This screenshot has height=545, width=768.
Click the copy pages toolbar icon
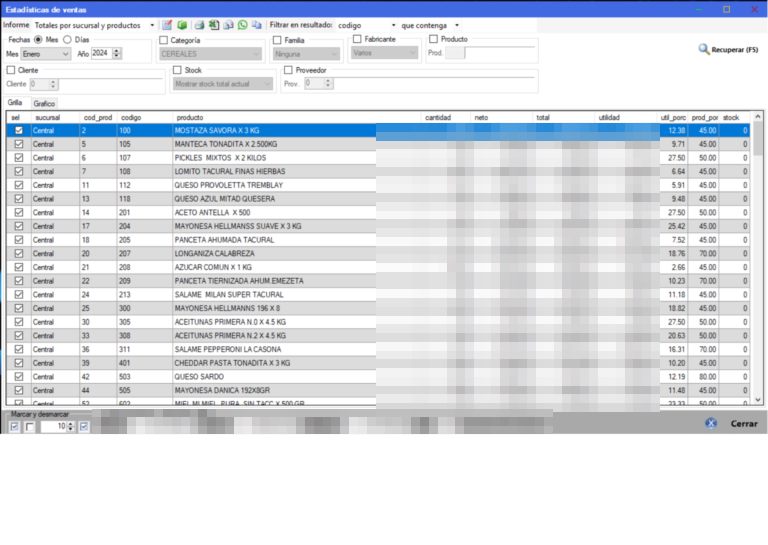[257, 25]
